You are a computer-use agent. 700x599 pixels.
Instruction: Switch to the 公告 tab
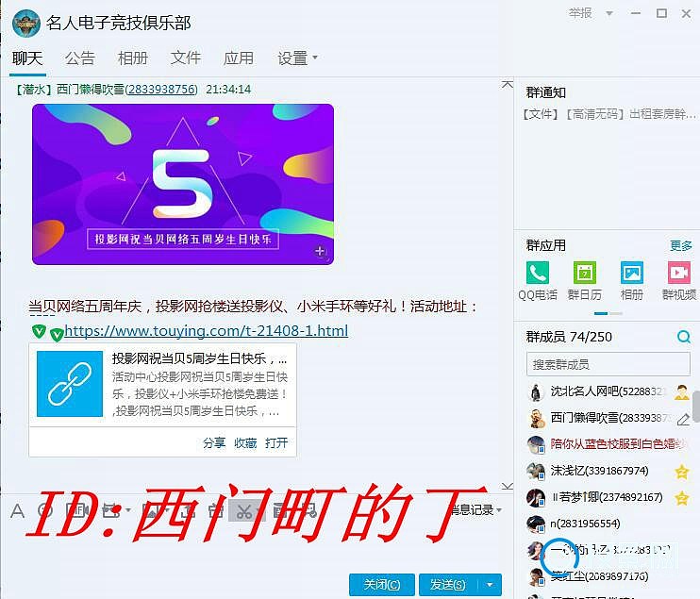(x=80, y=58)
